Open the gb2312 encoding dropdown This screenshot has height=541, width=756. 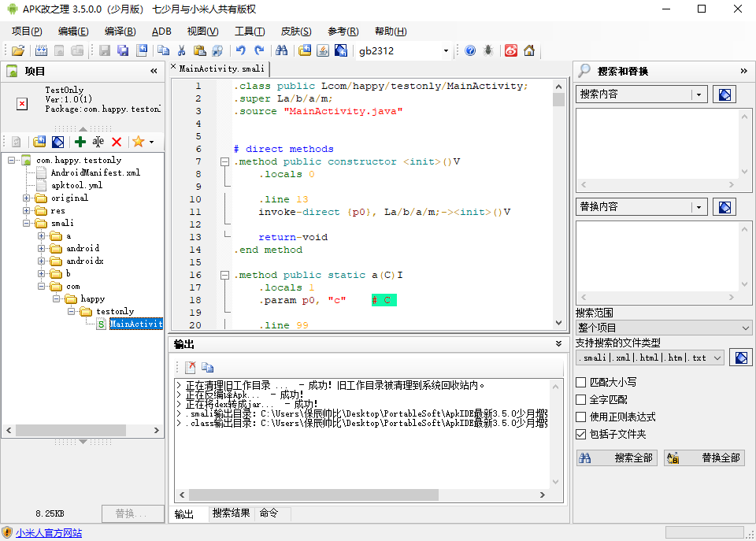pyautogui.click(x=446, y=51)
